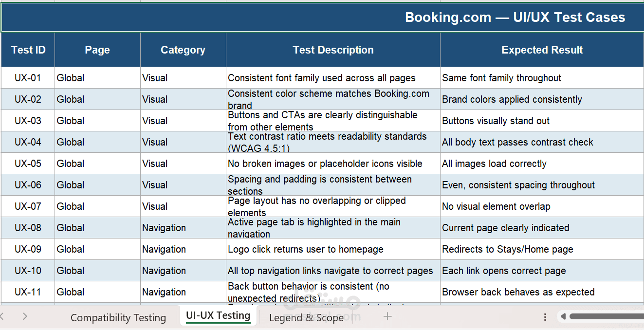Viewport: 644px width, 330px height.
Task: Select 'Page layout has no overlapping' cell
Action: tap(333, 206)
